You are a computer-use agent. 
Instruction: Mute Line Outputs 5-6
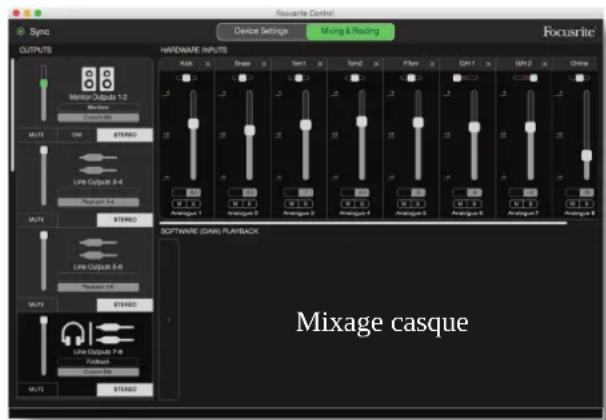tap(37, 305)
